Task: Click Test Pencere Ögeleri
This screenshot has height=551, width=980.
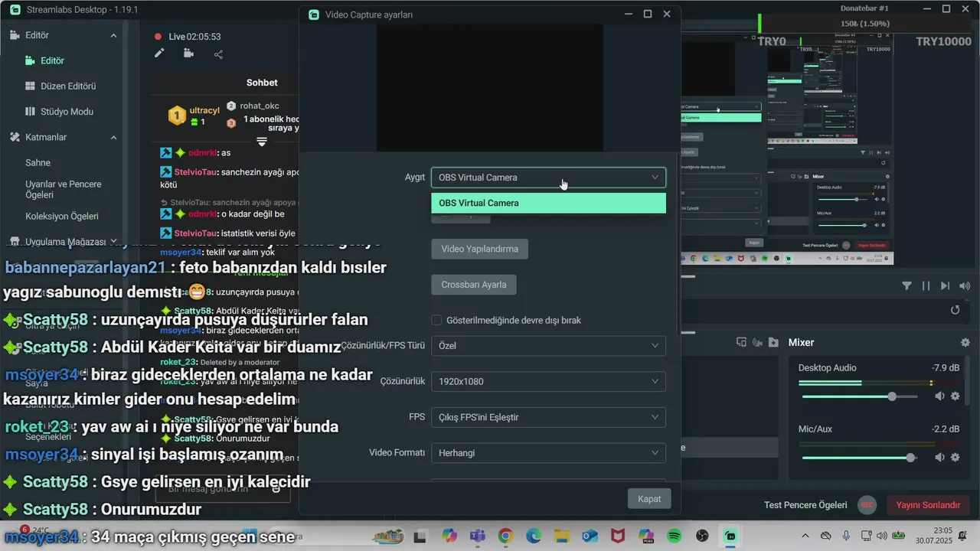Action: click(805, 505)
